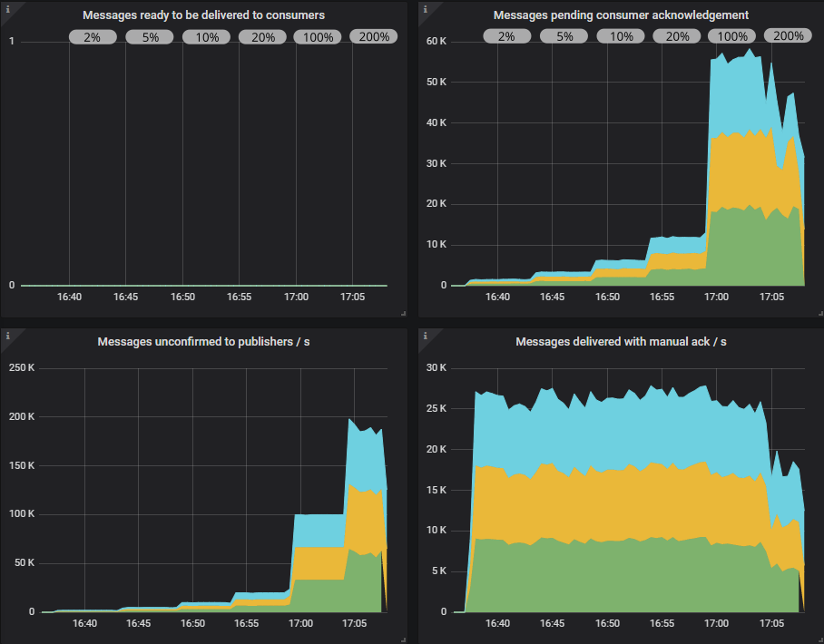Screen dimensions: 824x644
Task: Click the info icon on the Messages ready panel
Action: pyautogui.click(x=9, y=7)
